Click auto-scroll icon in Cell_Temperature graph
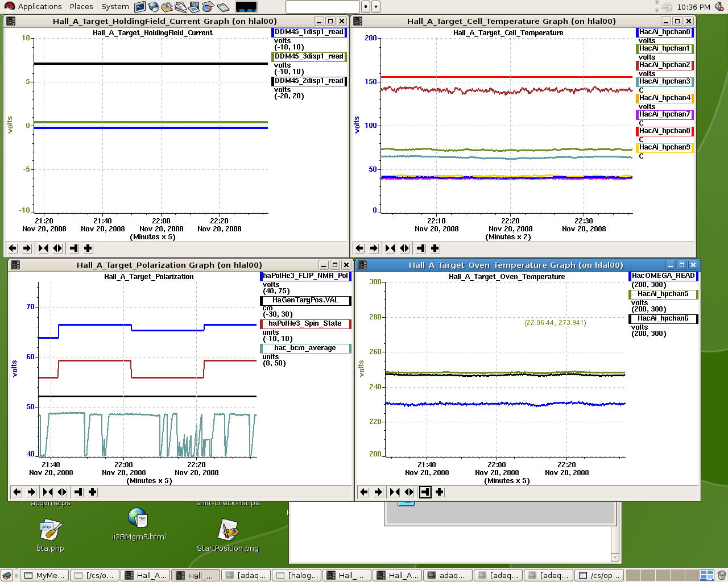 (x=421, y=248)
